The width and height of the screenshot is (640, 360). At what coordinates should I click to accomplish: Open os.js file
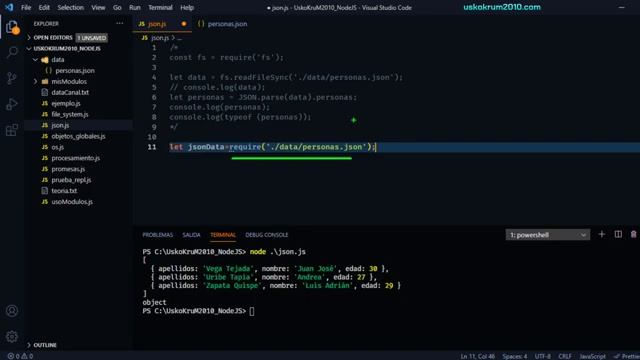coord(57,147)
